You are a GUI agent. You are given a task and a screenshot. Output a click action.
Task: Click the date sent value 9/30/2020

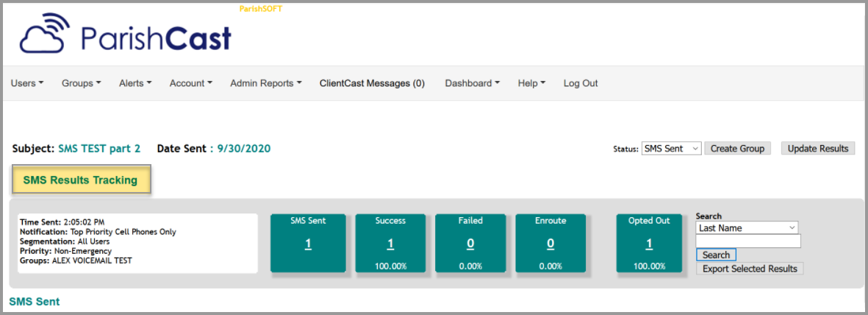coord(245,149)
